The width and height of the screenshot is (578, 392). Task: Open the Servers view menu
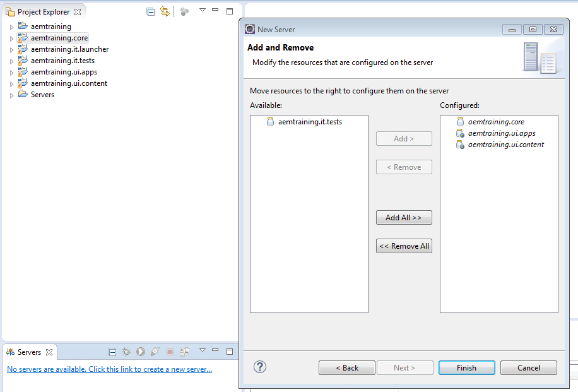click(202, 352)
